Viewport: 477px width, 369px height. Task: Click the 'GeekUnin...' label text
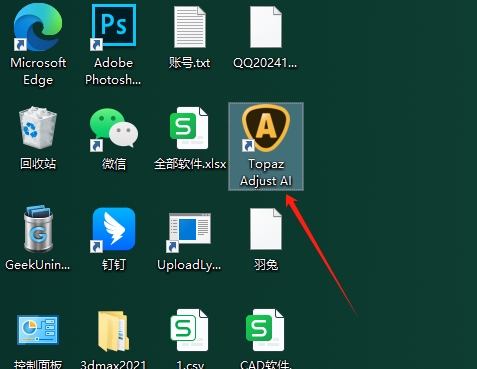[x=38, y=265]
